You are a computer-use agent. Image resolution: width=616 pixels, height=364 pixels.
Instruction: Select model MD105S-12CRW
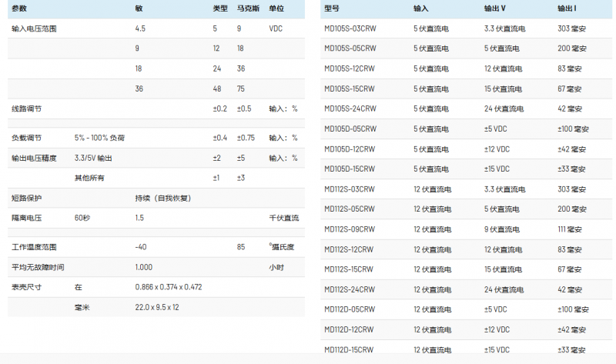click(350, 68)
